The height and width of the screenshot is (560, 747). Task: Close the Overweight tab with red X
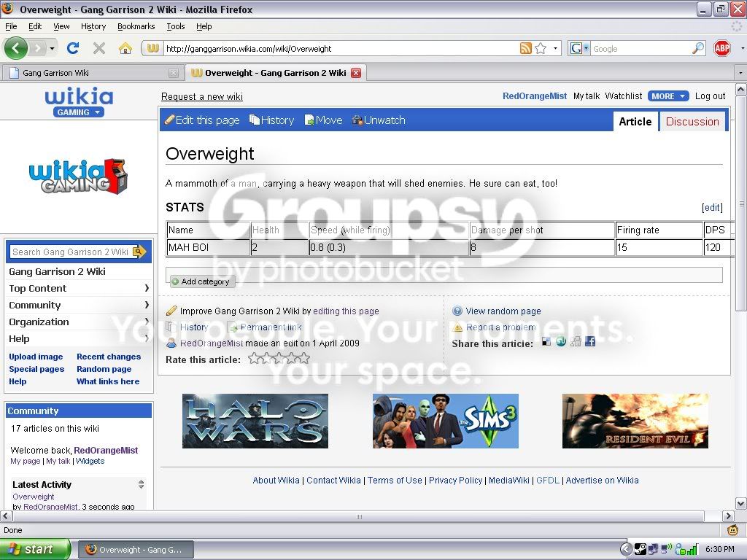pyautogui.click(x=356, y=73)
